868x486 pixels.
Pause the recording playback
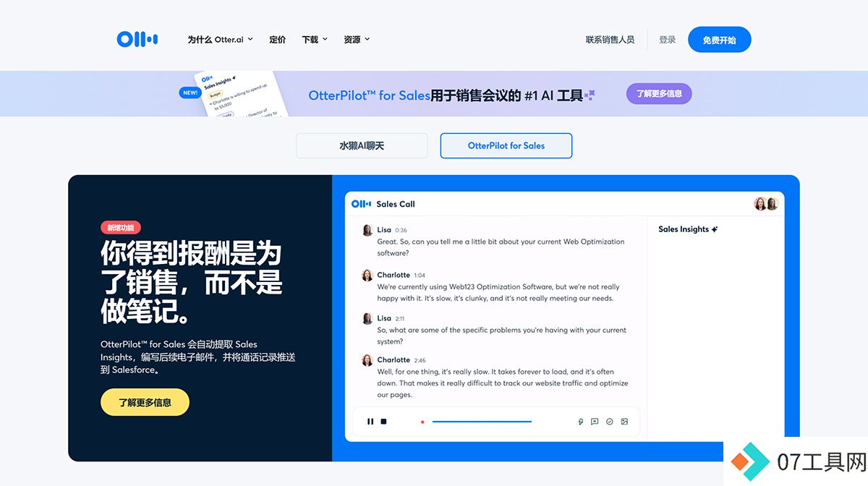pyautogui.click(x=370, y=422)
